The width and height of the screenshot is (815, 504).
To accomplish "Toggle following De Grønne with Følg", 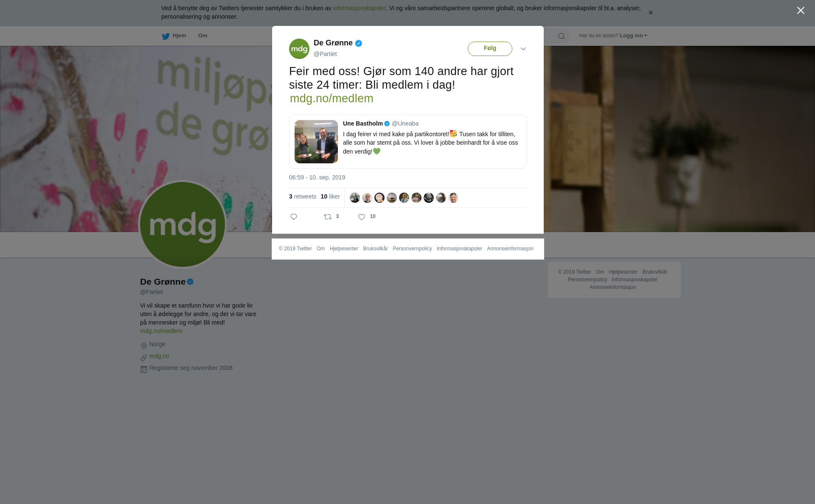I will (x=490, y=49).
